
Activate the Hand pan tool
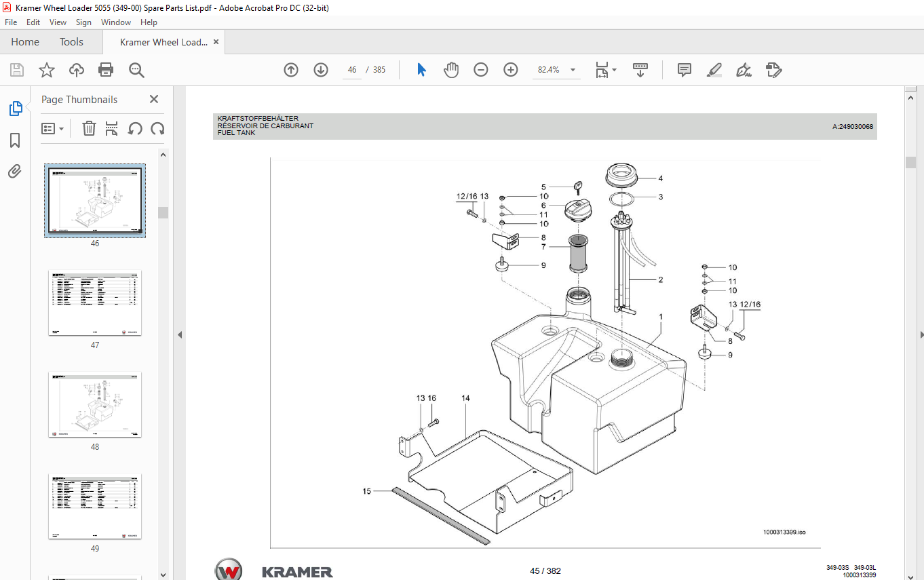[x=451, y=70]
